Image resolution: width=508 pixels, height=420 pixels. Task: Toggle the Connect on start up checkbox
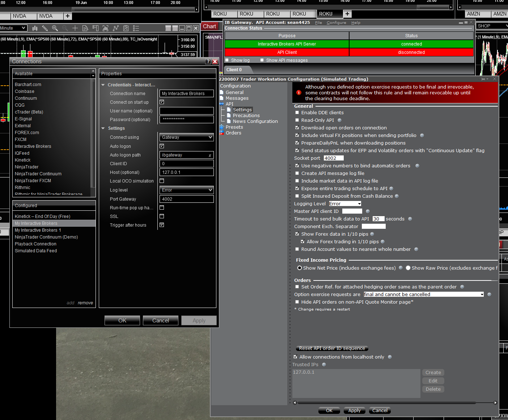point(162,102)
